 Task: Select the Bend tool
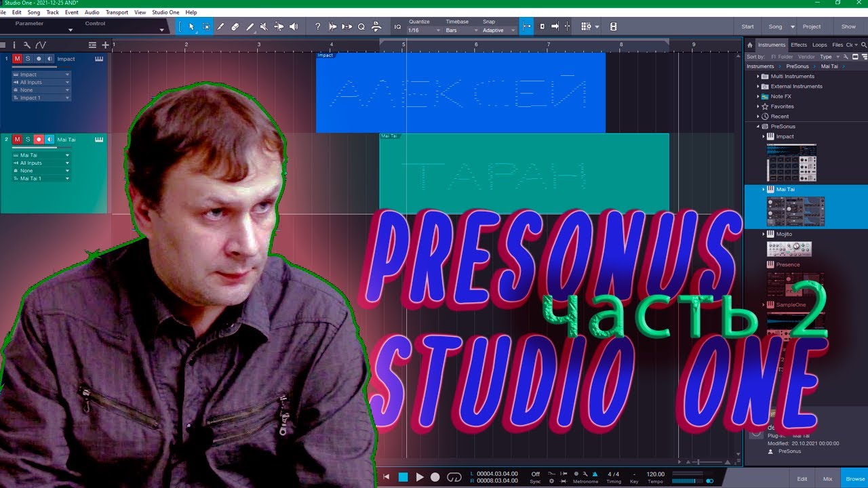[279, 26]
